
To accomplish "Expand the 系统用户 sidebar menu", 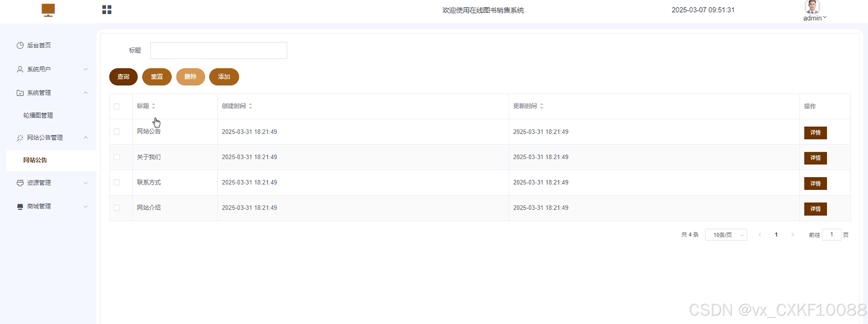I will (x=51, y=69).
